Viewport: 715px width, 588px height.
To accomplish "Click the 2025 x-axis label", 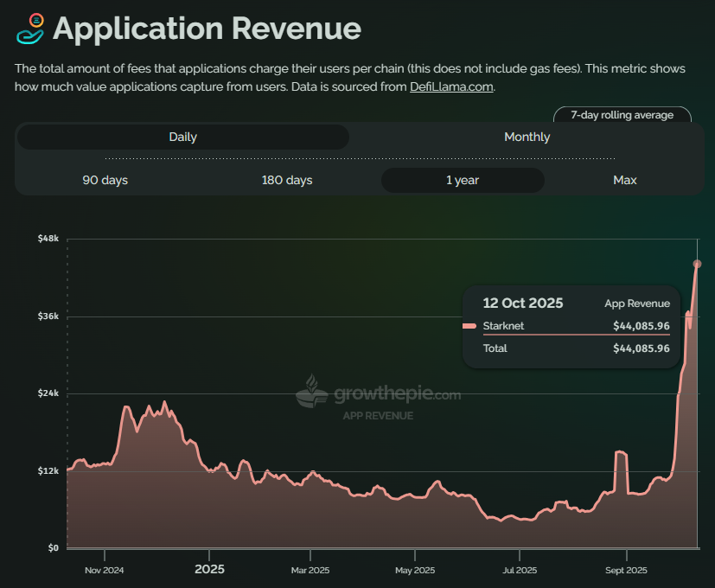I will click(209, 569).
